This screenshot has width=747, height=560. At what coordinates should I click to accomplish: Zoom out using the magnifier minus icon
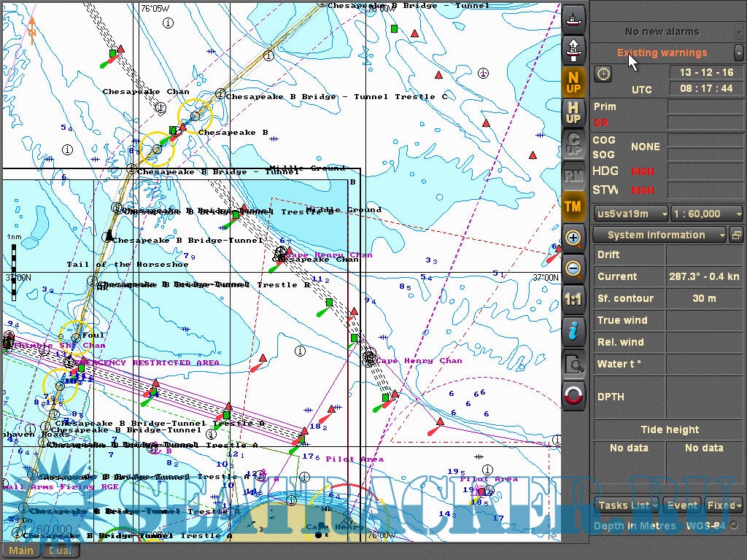[x=574, y=269]
